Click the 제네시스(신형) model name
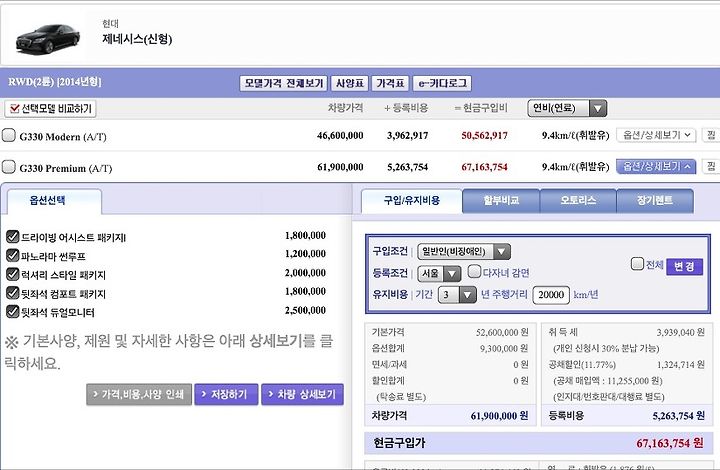The image size is (720, 470). pyautogui.click(x=137, y=39)
